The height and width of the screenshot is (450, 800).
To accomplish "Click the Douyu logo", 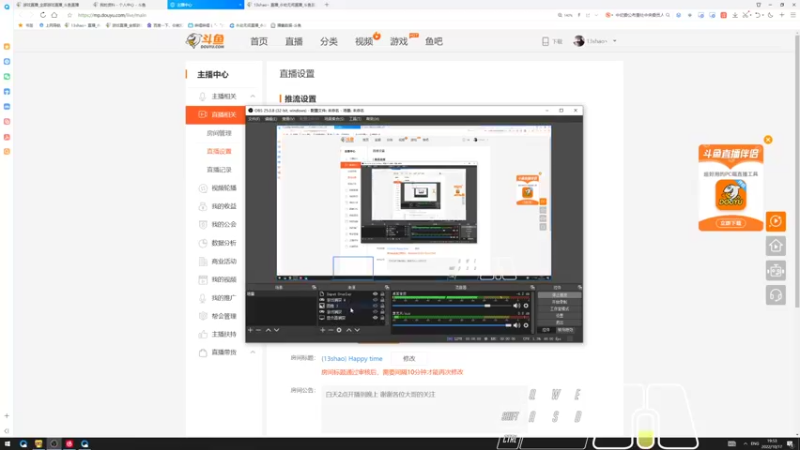I will [205, 41].
